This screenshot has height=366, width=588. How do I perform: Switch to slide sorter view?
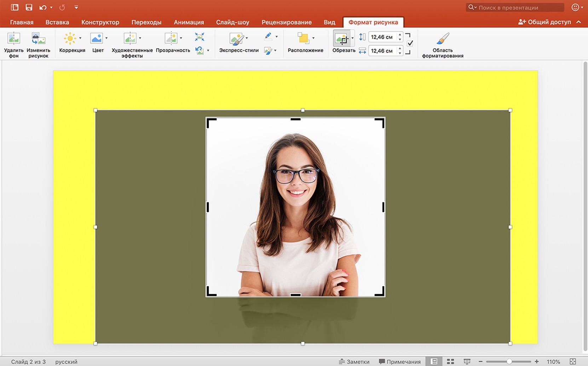pyautogui.click(x=450, y=361)
